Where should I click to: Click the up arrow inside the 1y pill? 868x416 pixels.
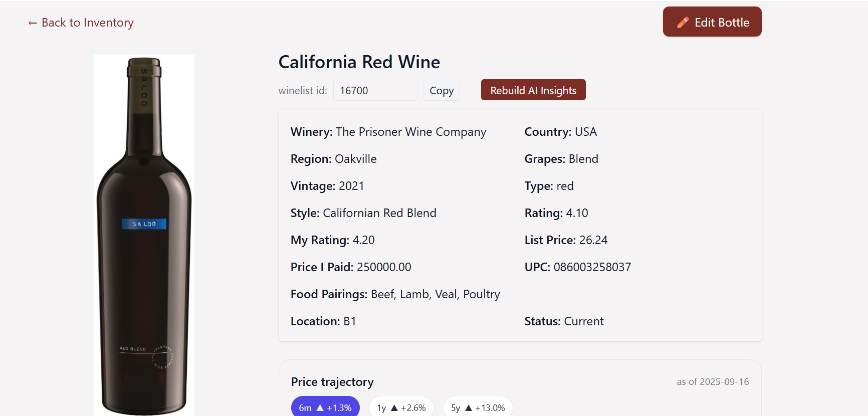[394, 407]
